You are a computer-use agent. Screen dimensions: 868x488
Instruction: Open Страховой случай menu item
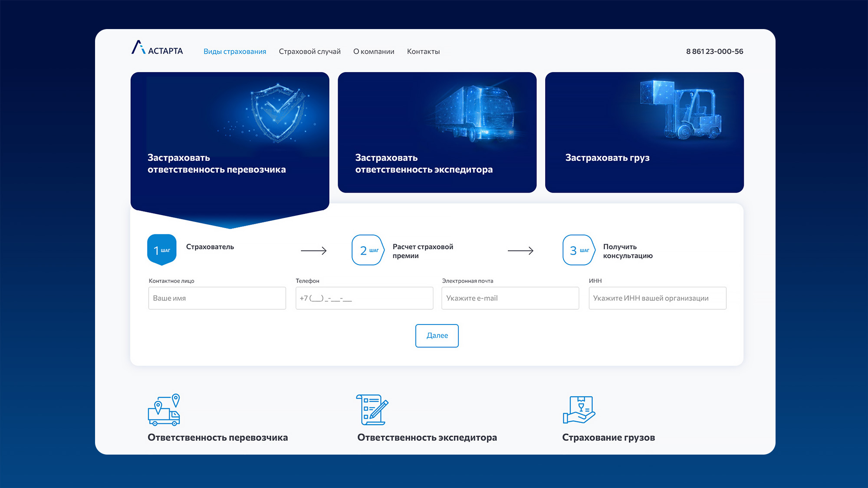pos(309,52)
